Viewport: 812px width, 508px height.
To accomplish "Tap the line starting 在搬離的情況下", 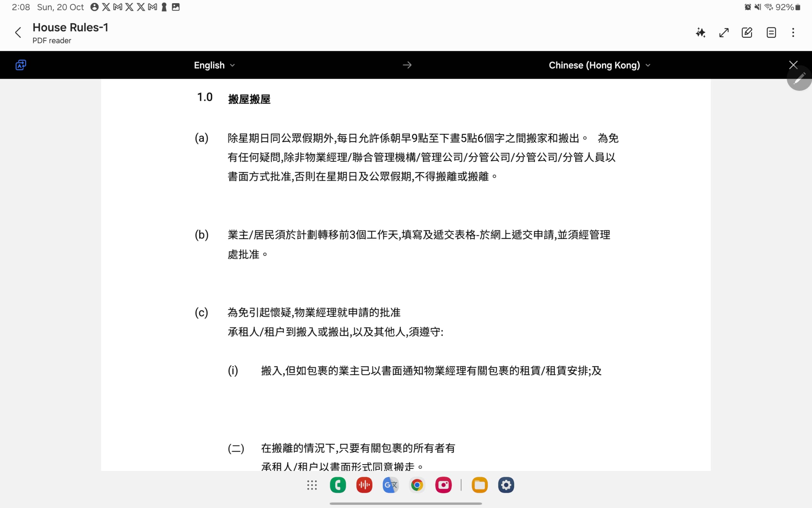I will (x=358, y=448).
